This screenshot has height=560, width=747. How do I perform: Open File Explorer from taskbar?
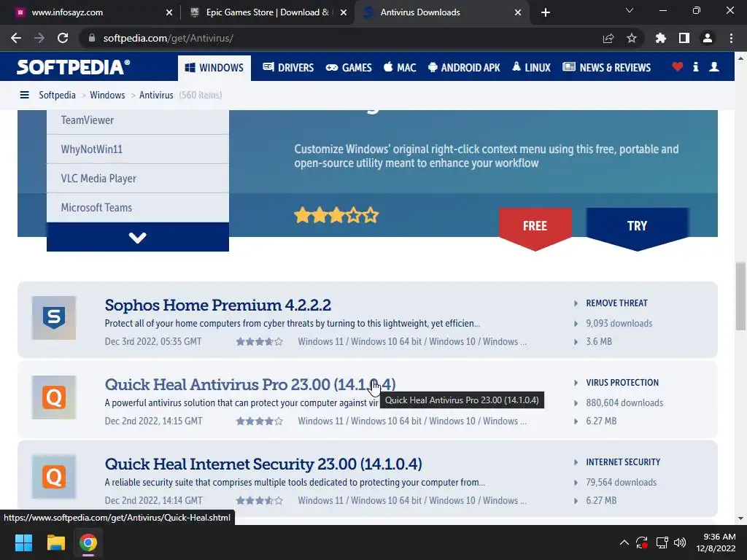point(55,542)
